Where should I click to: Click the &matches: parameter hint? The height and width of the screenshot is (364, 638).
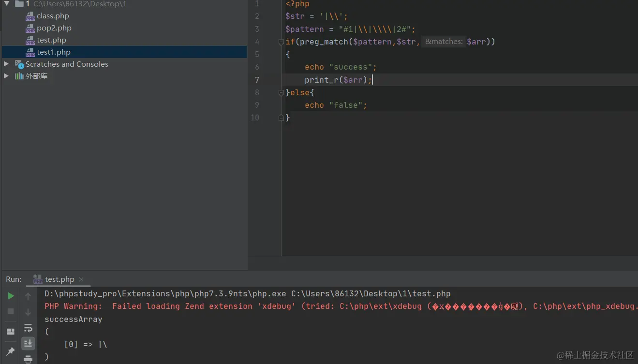[x=444, y=42]
